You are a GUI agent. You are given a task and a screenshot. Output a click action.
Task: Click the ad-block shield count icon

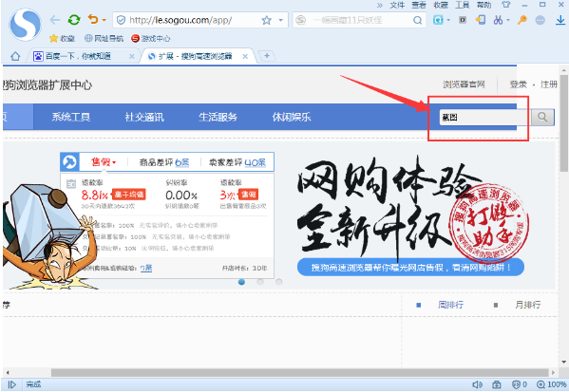coord(520,384)
